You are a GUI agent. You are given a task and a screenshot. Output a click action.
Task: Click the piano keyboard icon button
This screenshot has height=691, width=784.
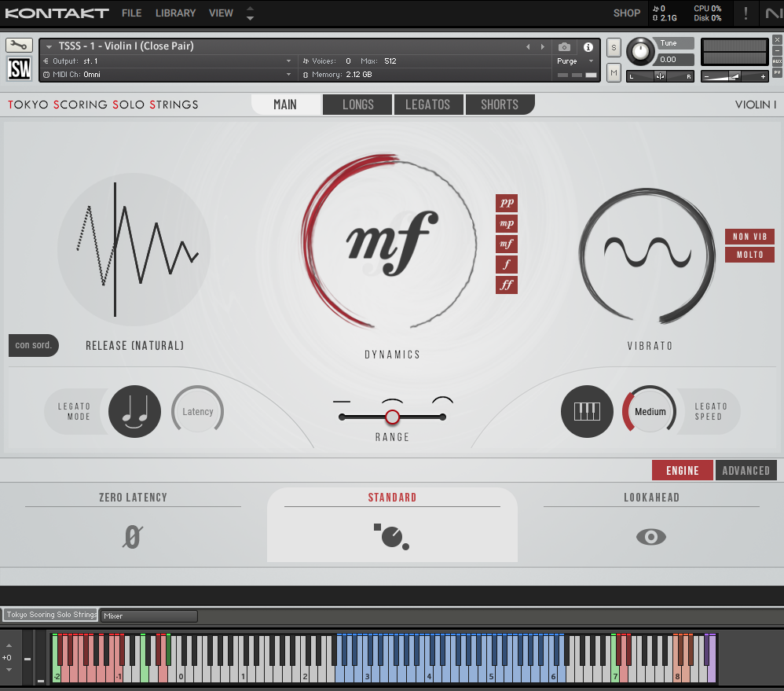click(x=587, y=411)
